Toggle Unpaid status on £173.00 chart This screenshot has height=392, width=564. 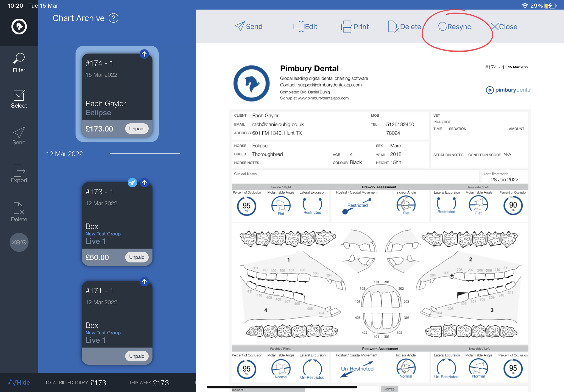click(x=137, y=129)
